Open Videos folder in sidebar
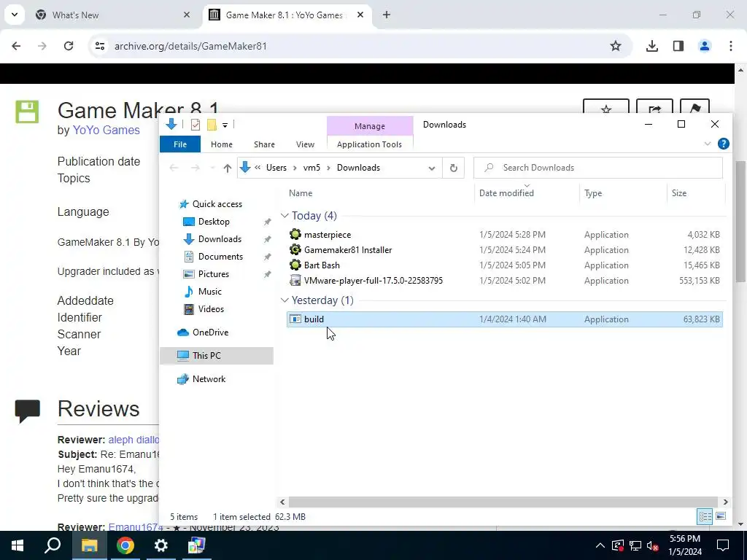747x560 pixels. tap(211, 309)
